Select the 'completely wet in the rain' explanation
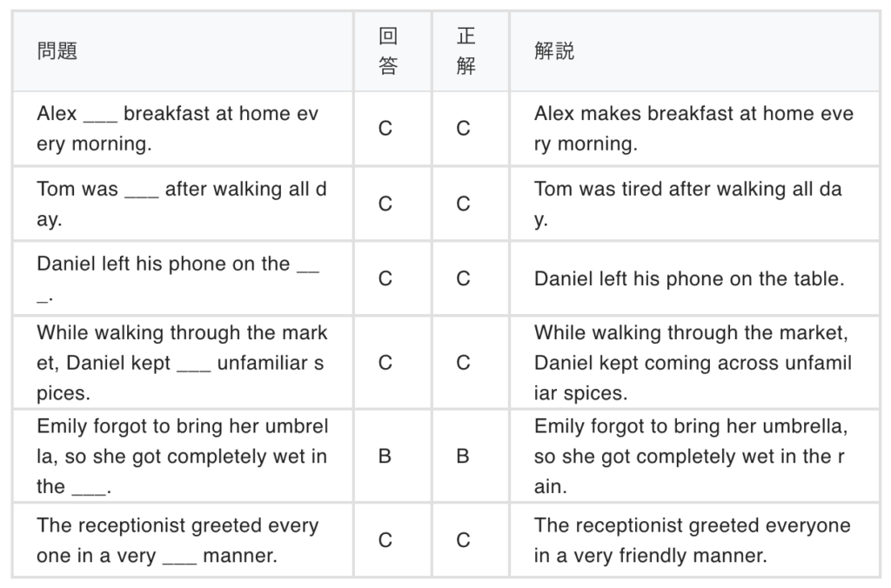The image size is (891, 588). (691, 456)
